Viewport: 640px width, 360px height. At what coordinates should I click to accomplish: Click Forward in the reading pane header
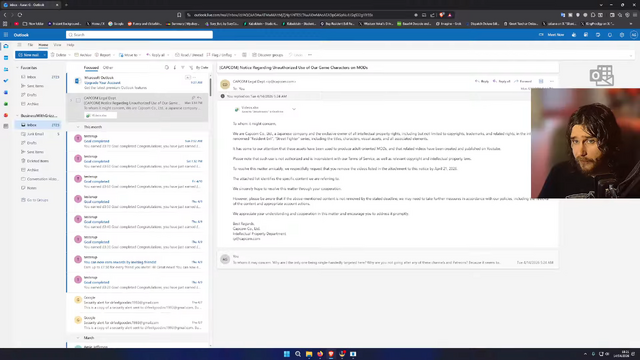coord(523,81)
